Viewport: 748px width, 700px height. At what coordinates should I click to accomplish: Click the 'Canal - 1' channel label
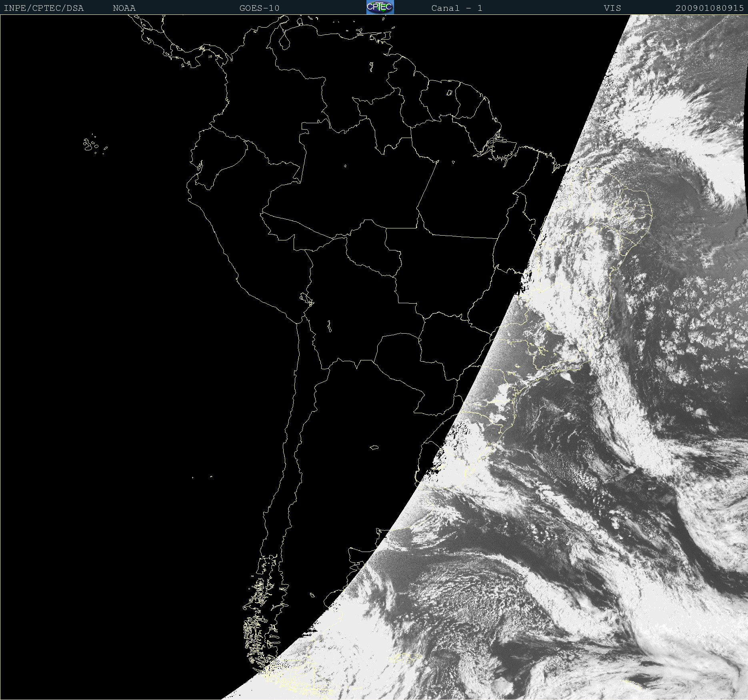pyautogui.click(x=457, y=8)
